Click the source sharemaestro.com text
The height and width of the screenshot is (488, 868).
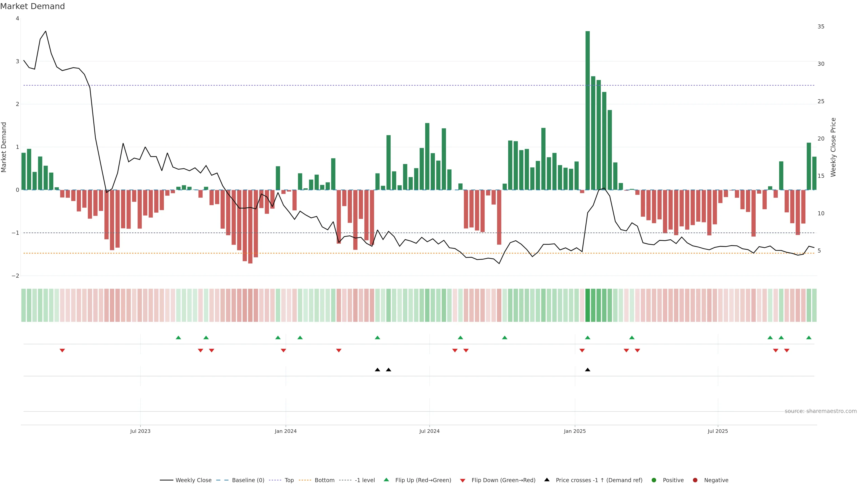(821, 411)
